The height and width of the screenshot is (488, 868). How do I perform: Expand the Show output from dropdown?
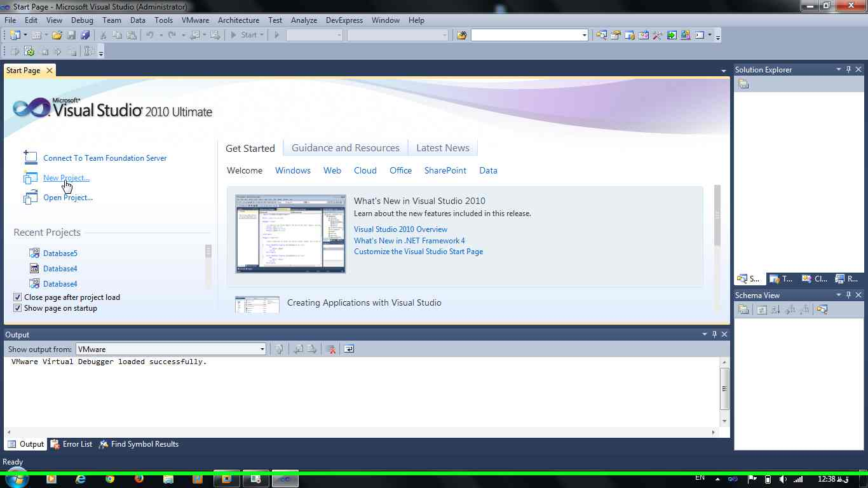[x=262, y=349]
